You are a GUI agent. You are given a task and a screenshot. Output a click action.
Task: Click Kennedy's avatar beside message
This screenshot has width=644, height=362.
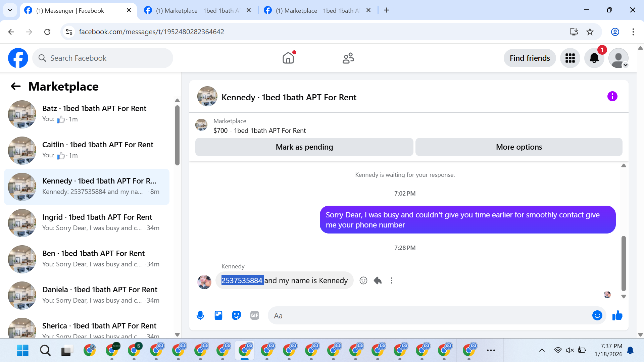tap(204, 282)
